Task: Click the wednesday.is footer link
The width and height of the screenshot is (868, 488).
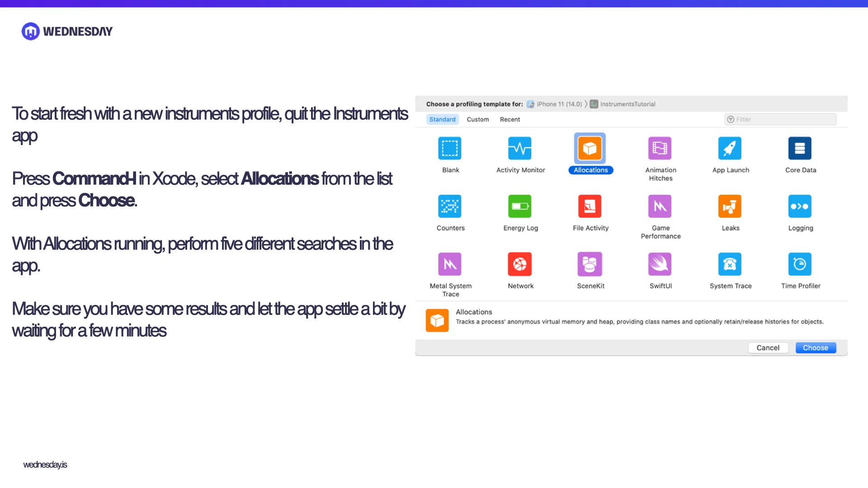Action: (45, 465)
